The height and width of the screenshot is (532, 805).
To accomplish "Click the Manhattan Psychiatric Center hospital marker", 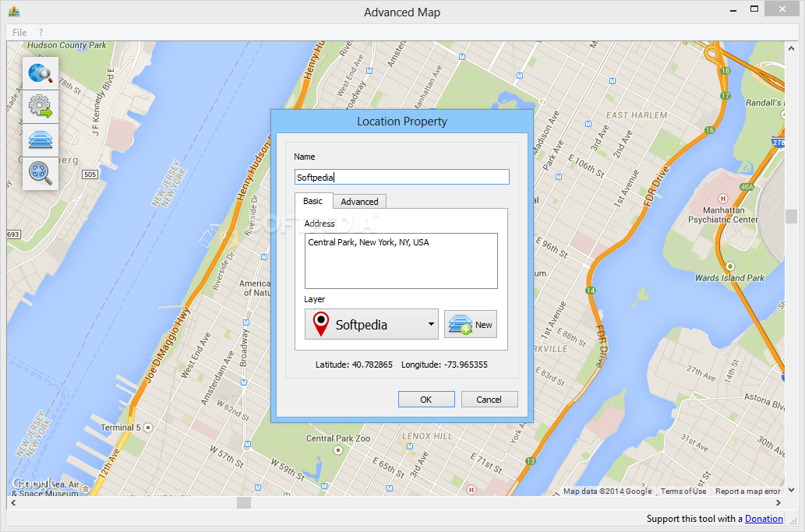I will tap(723, 199).
